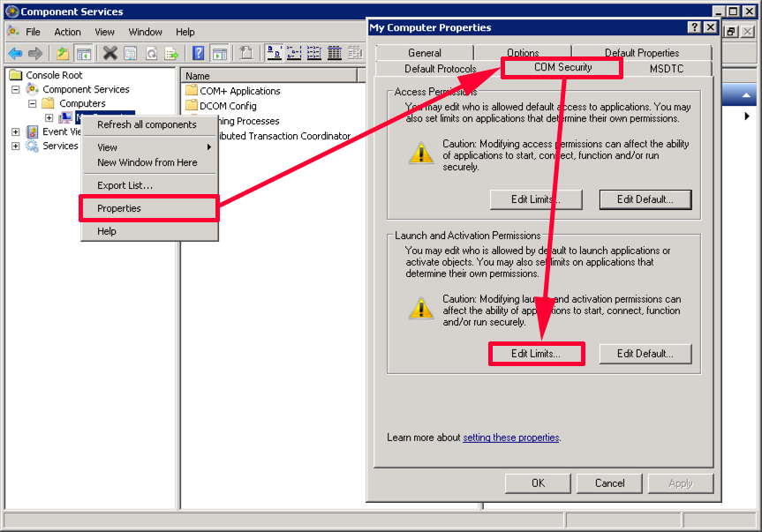Open the Default Protocols tab

(x=440, y=69)
